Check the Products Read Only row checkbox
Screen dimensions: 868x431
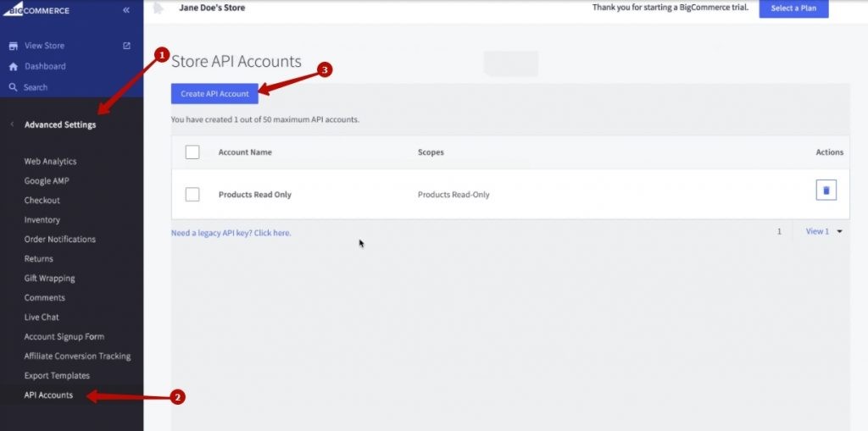(192, 194)
